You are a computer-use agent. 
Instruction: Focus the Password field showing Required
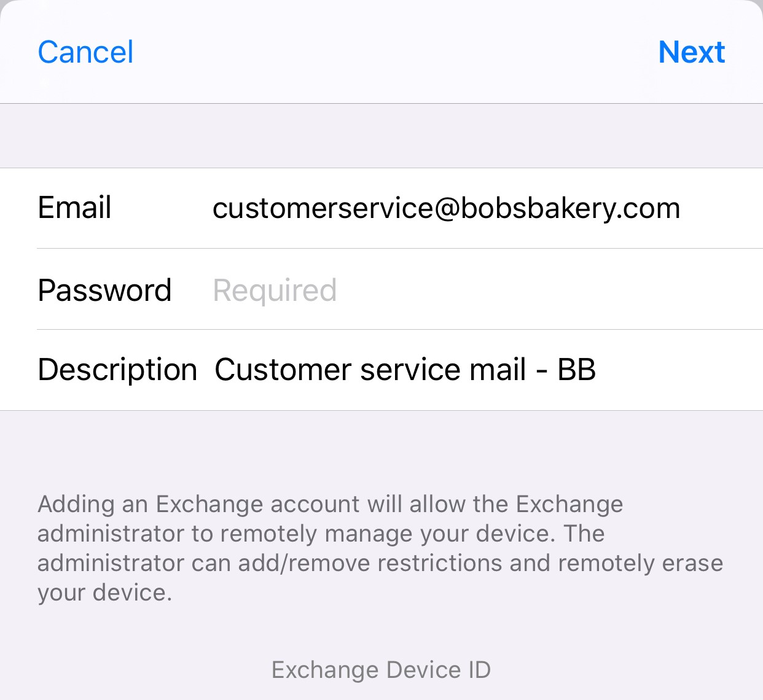click(x=275, y=290)
